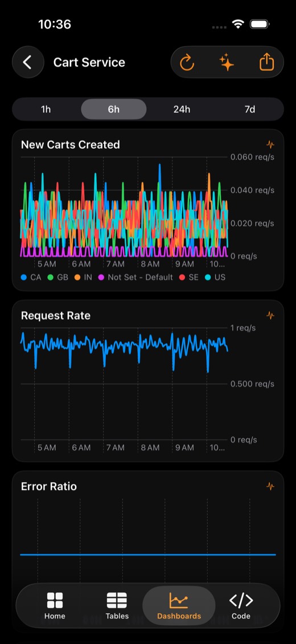Image resolution: width=296 pixels, height=644 pixels.
Task: Open pulse icon on Request Rate card
Action: [270, 315]
